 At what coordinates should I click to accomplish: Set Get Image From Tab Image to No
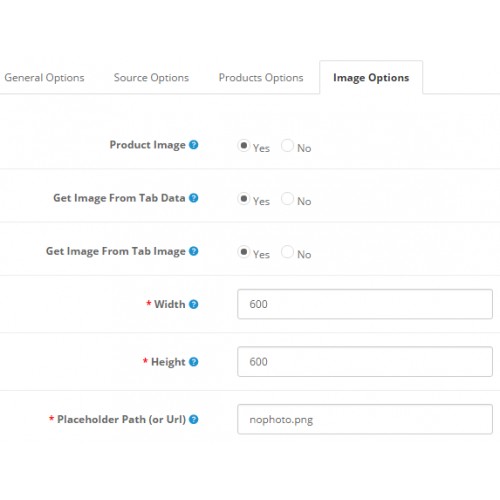click(287, 252)
